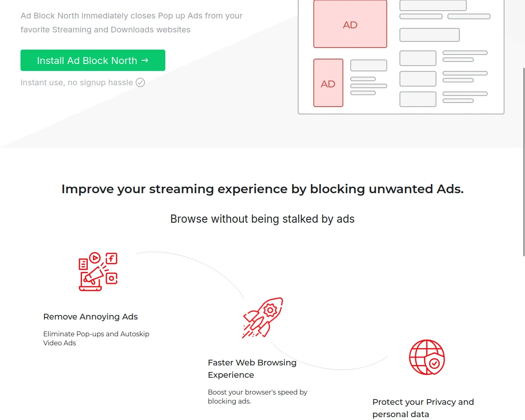Click the Eliminate Pop-ups and Autoskip description
The height and width of the screenshot is (420, 525).
point(96,338)
